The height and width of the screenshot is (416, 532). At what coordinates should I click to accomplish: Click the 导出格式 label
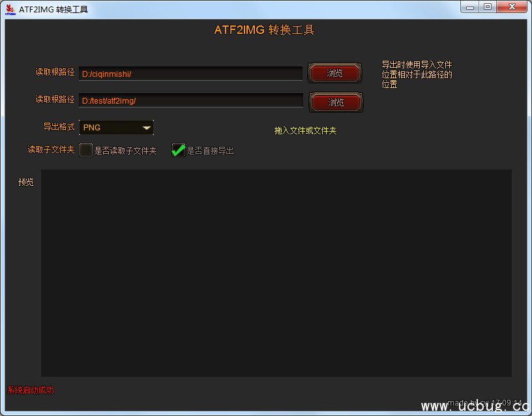pos(59,126)
